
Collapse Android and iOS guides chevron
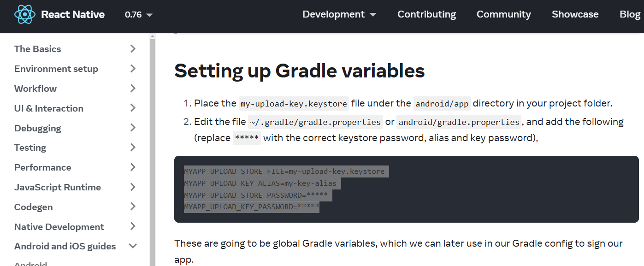pyautogui.click(x=133, y=246)
